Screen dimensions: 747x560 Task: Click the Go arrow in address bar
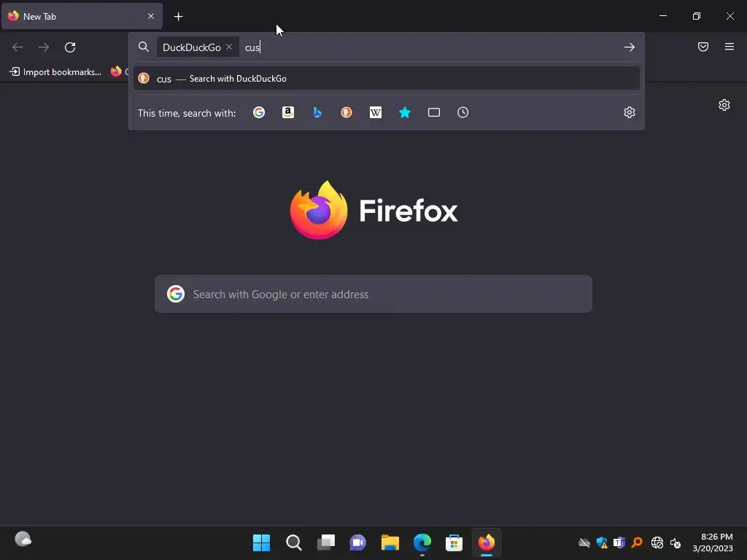coord(630,47)
